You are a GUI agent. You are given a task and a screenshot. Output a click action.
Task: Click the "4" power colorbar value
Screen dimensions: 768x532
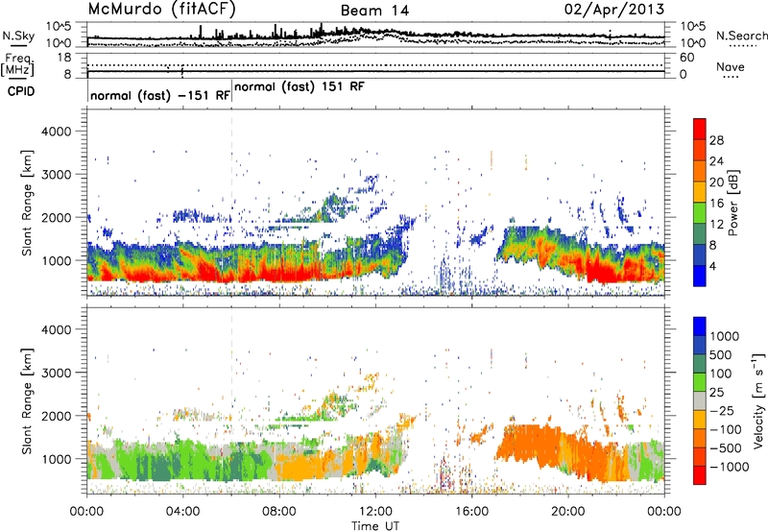(x=712, y=266)
